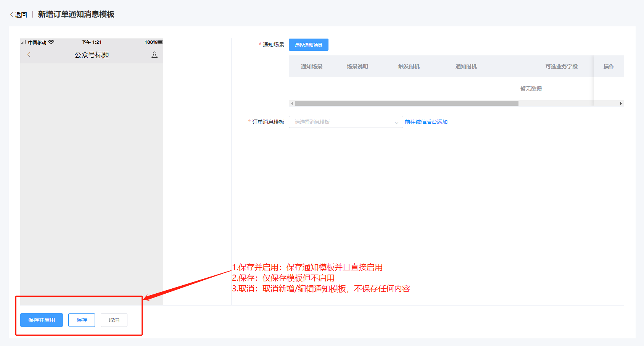The width and height of the screenshot is (644, 346).
Task: Tap the profile icon in phone preview
Action: click(155, 55)
